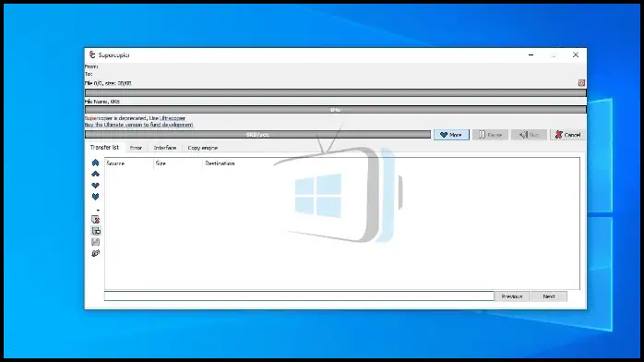Viewport: 644px width, 362px height.
Task: Open the Ultimate version purchase link
Action: (138, 125)
